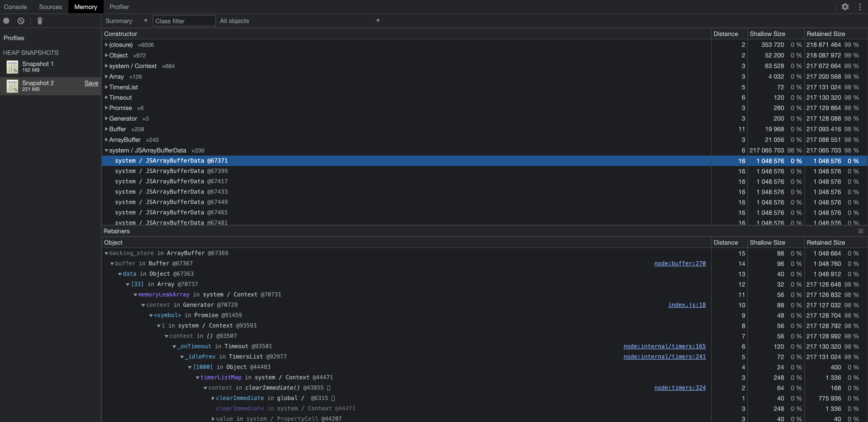Image resolution: width=868 pixels, height=422 pixels.
Task: Focus the Class filter input
Action: click(184, 21)
